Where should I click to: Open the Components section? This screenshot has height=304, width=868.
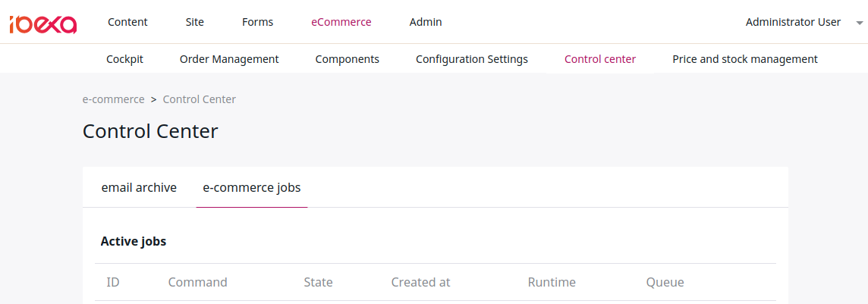347,59
